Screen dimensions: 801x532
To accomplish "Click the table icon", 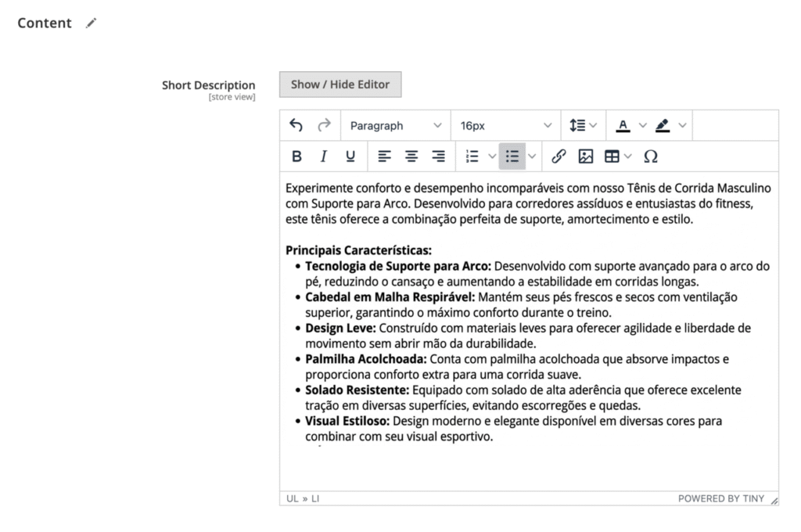I will click(x=612, y=156).
